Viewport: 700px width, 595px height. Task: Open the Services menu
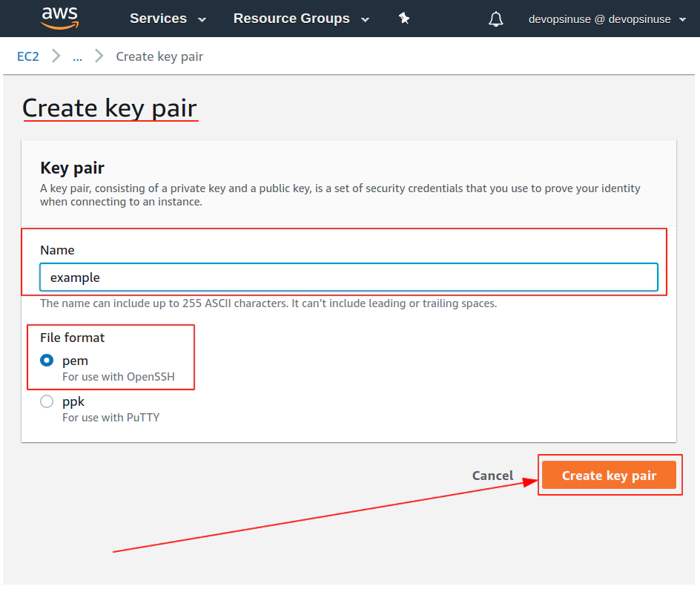tap(168, 19)
